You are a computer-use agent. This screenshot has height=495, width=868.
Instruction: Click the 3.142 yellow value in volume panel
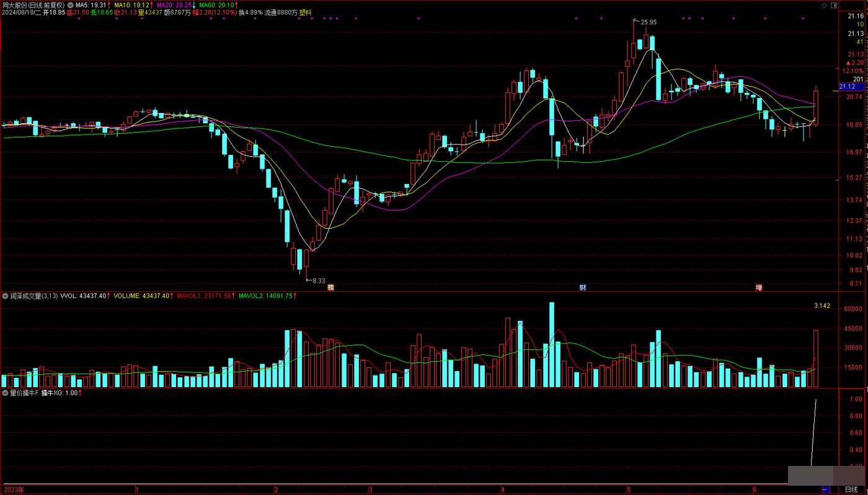(x=822, y=307)
